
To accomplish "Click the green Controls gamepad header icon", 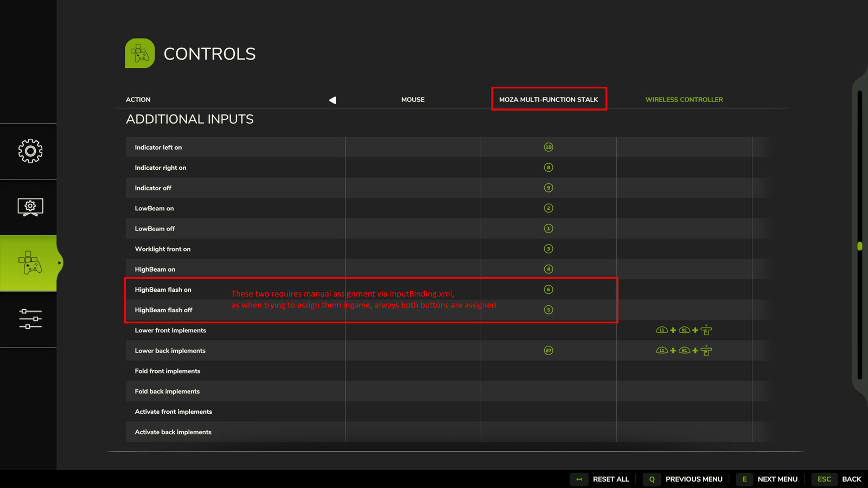I will [x=139, y=53].
